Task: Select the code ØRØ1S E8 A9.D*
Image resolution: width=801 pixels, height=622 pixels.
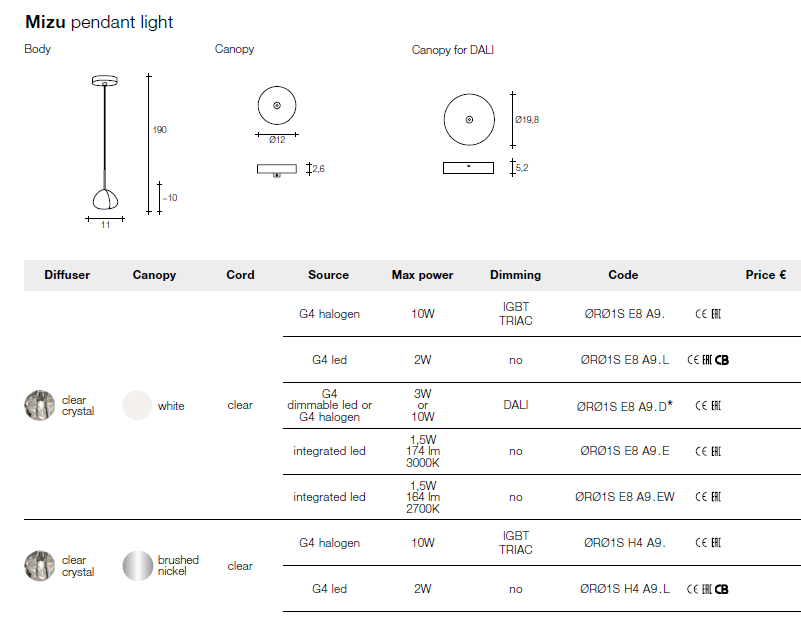Action: [x=625, y=406]
